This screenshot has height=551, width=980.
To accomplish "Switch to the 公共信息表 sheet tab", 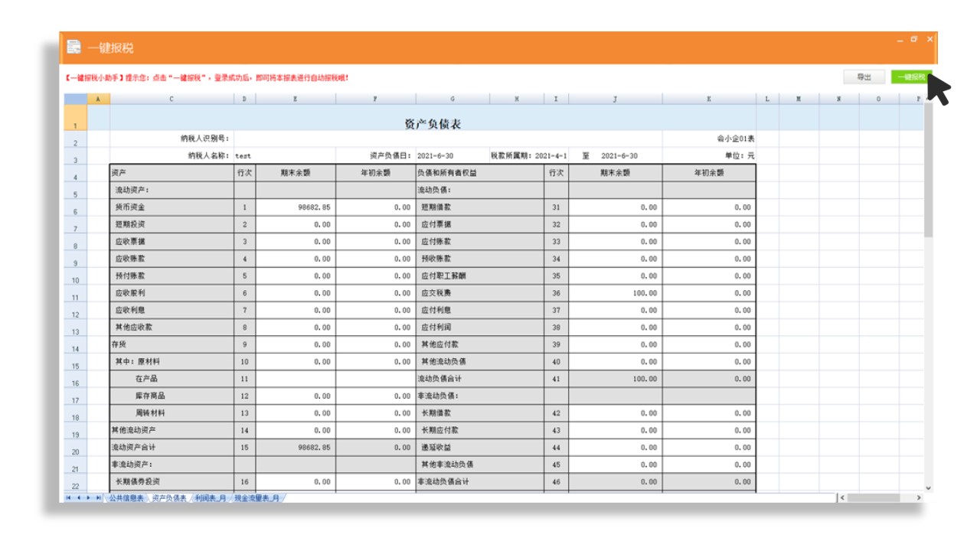I will [126, 498].
